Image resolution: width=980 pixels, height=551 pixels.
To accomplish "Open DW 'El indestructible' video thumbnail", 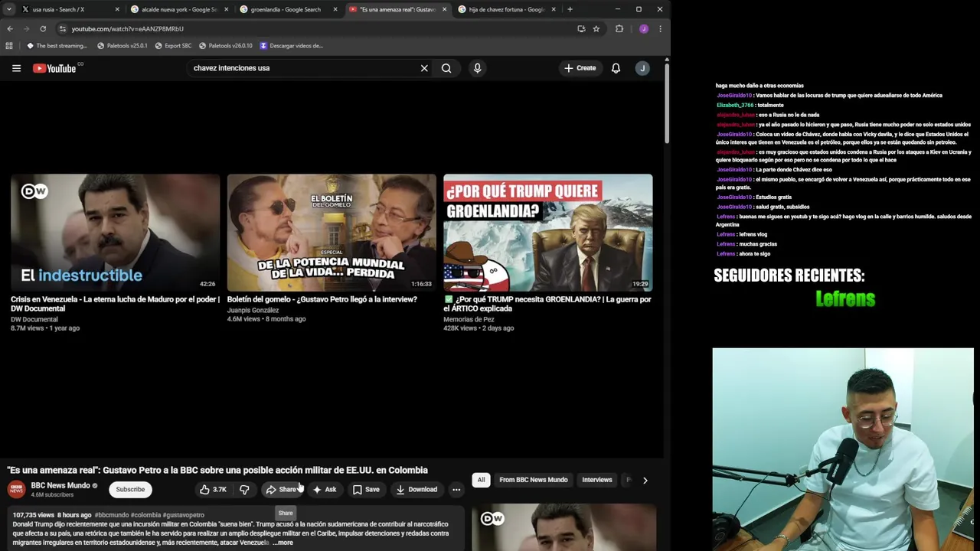I will point(116,233).
